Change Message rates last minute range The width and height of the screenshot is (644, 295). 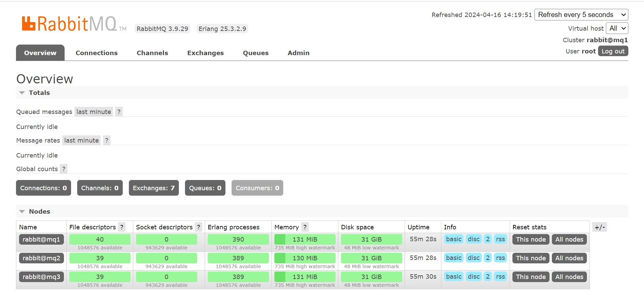[x=81, y=140]
